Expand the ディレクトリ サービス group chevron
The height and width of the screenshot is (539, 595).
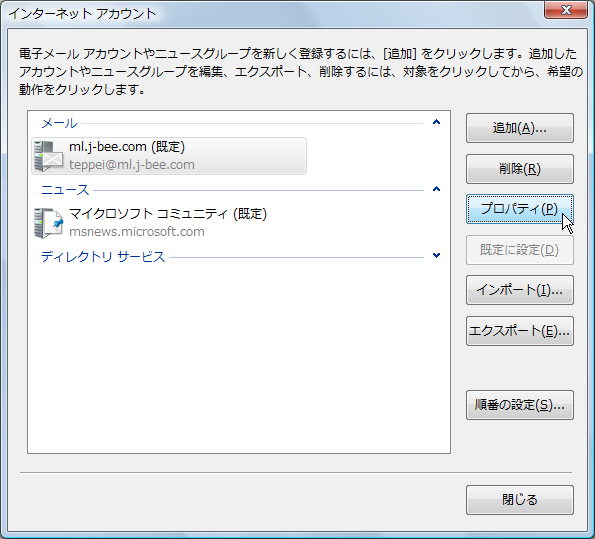pos(436,255)
